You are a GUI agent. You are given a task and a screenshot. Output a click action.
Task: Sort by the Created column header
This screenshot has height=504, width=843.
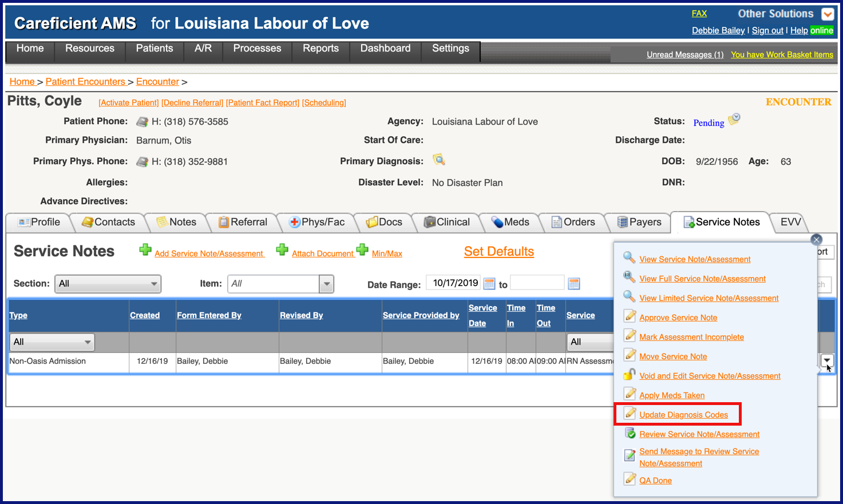pyautogui.click(x=145, y=315)
